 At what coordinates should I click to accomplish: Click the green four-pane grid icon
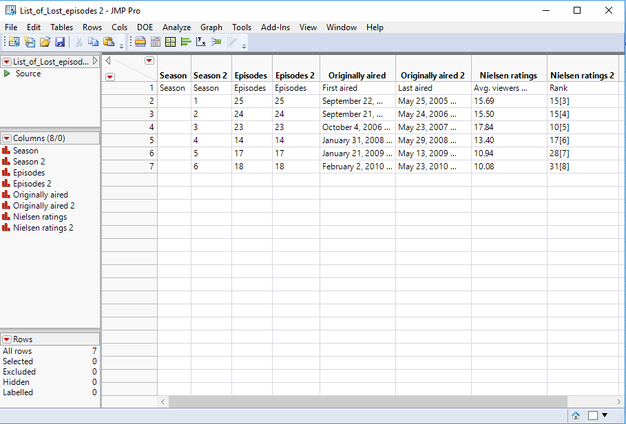click(x=170, y=42)
